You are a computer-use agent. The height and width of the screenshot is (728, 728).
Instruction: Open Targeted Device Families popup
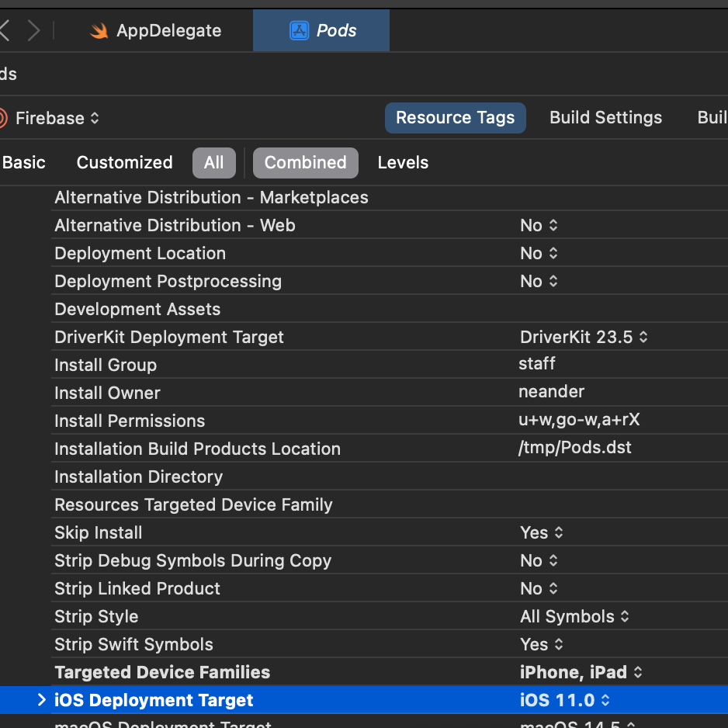[x=581, y=672]
